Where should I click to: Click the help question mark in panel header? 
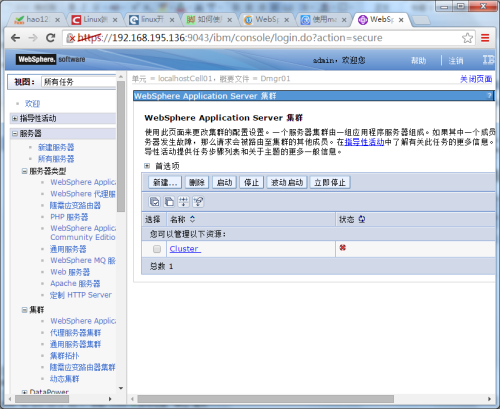pos(489,96)
